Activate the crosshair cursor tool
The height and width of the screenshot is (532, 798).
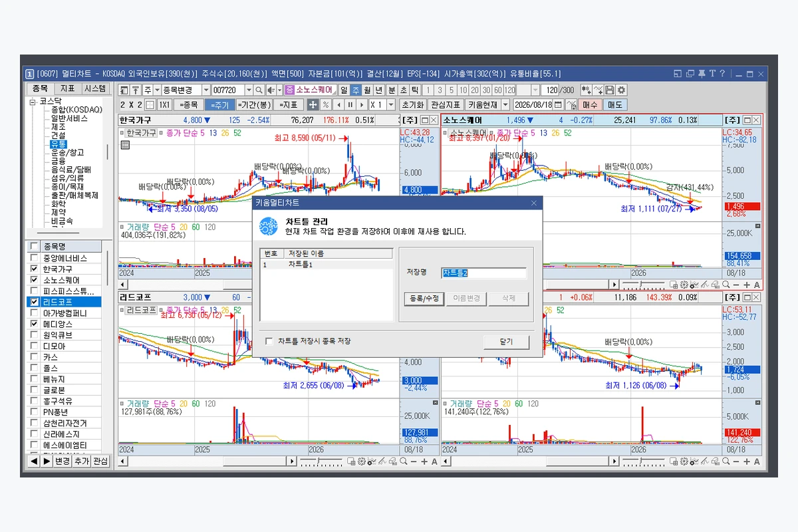(x=312, y=104)
